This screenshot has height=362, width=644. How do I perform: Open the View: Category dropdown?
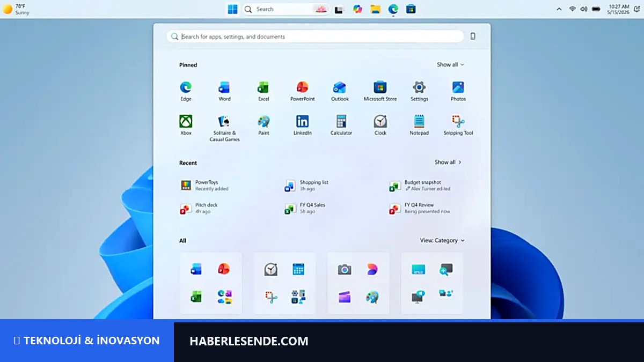442,240
